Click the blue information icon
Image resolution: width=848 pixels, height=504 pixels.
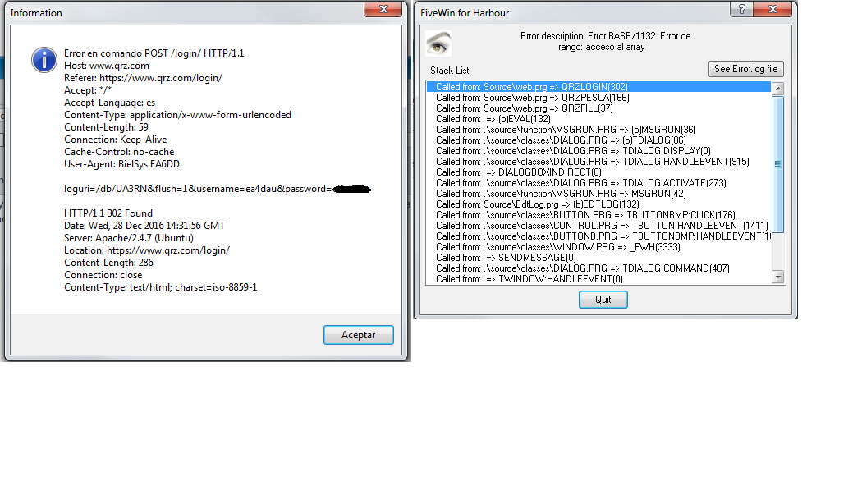[x=44, y=59]
